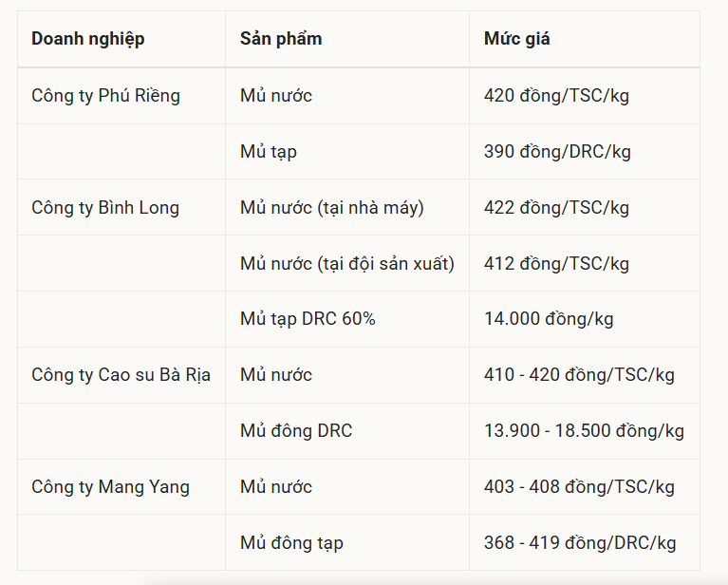Click the "14.000 đồng/kg" price cell
Screen dimensions: 728x585
click(549, 319)
